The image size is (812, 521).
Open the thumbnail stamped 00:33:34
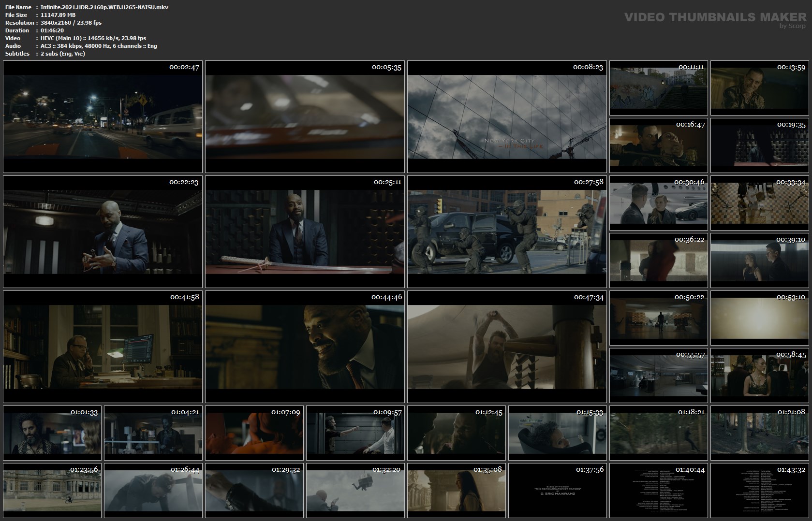coord(760,203)
